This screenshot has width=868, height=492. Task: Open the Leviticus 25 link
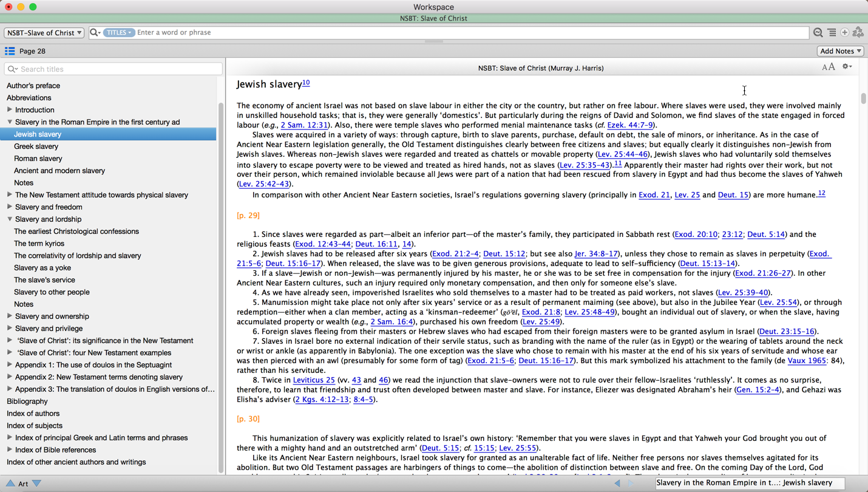[x=314, y=380]
